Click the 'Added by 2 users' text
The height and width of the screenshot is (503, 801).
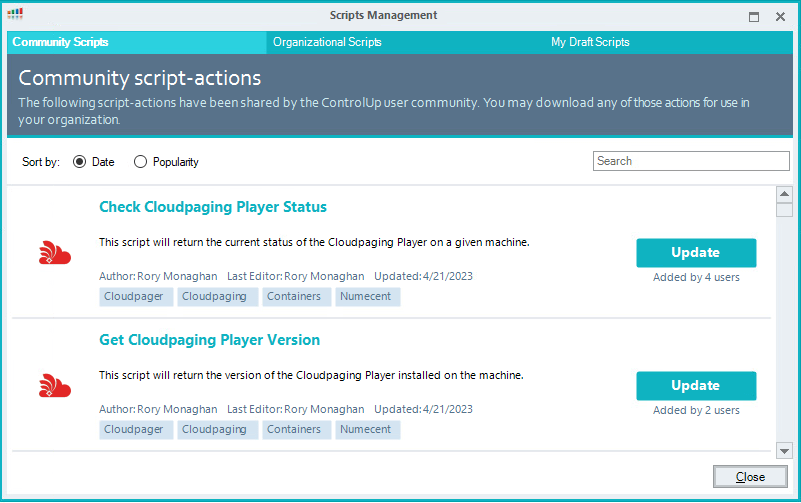[x=696, y=410]
